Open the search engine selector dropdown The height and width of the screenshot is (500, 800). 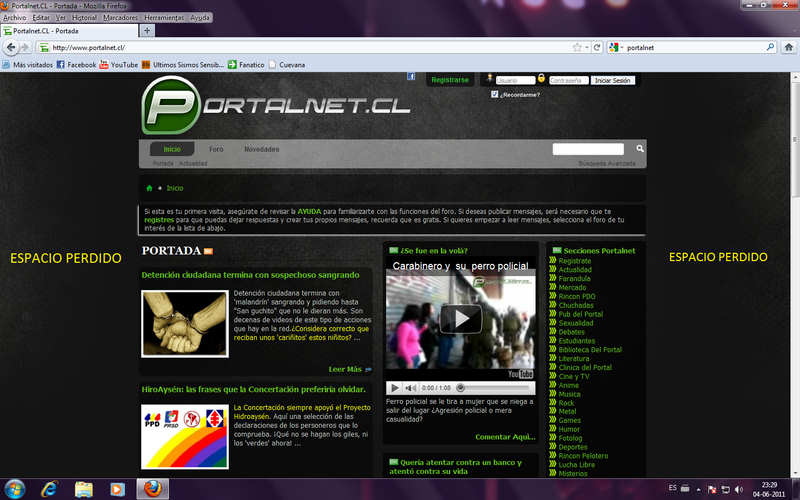616,47
